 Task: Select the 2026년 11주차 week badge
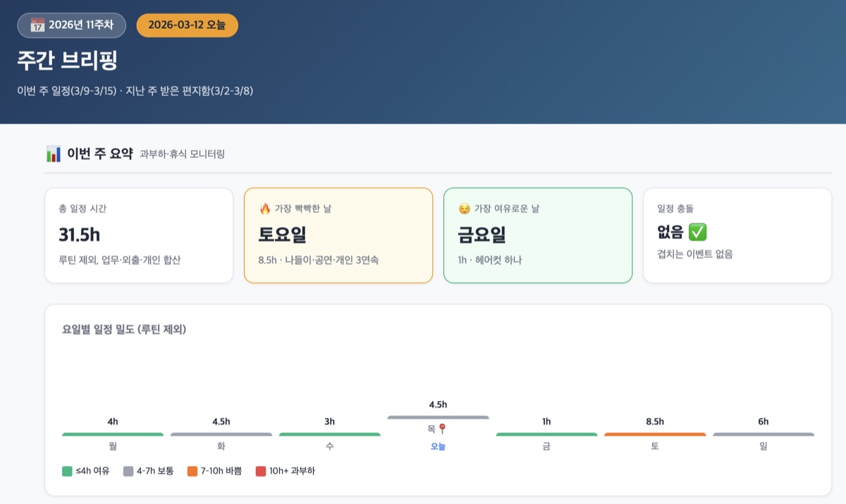click(71, 25)
